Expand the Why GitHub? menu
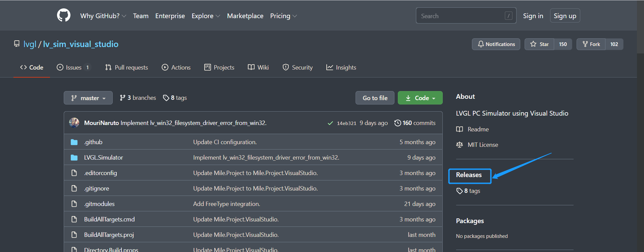The image size is (644, 252). [103, 16]
